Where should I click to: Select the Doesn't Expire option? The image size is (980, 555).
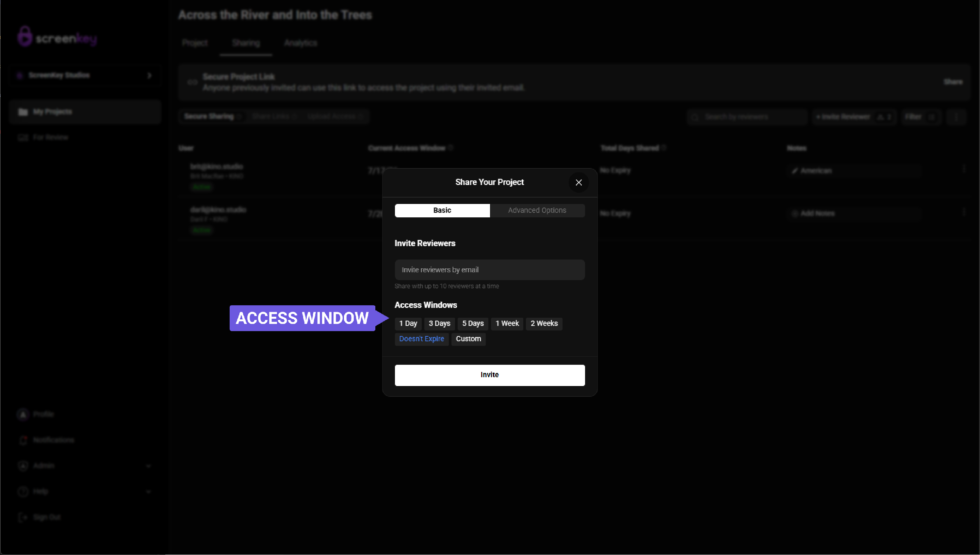pos(422,339)
